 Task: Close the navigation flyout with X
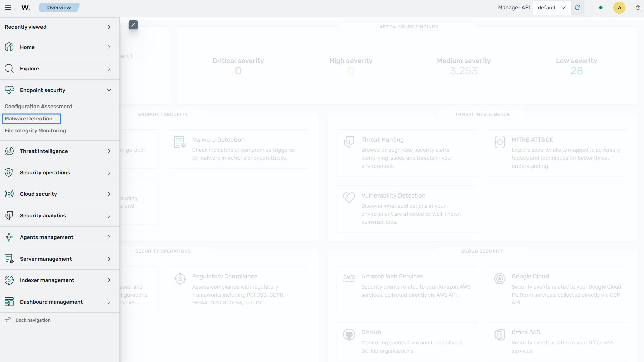click(x=133, y=25)
